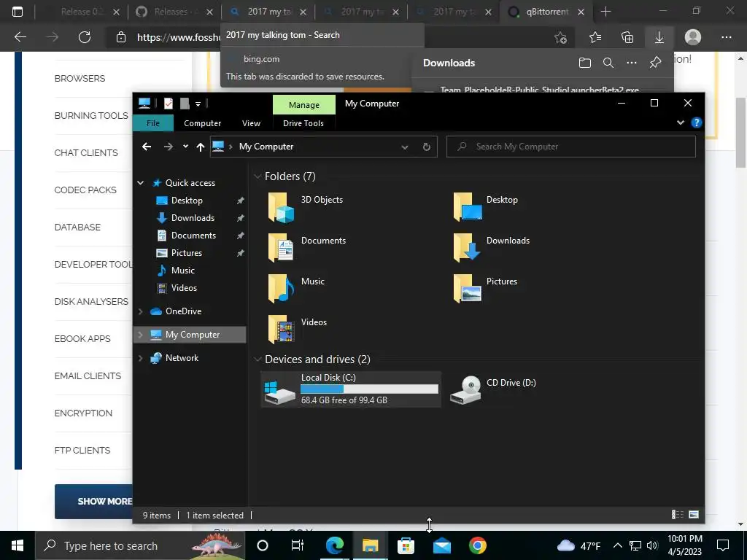Open the File ribbon tab
The width and height of the screenshot is (747, 560).
tap(153, 123)
